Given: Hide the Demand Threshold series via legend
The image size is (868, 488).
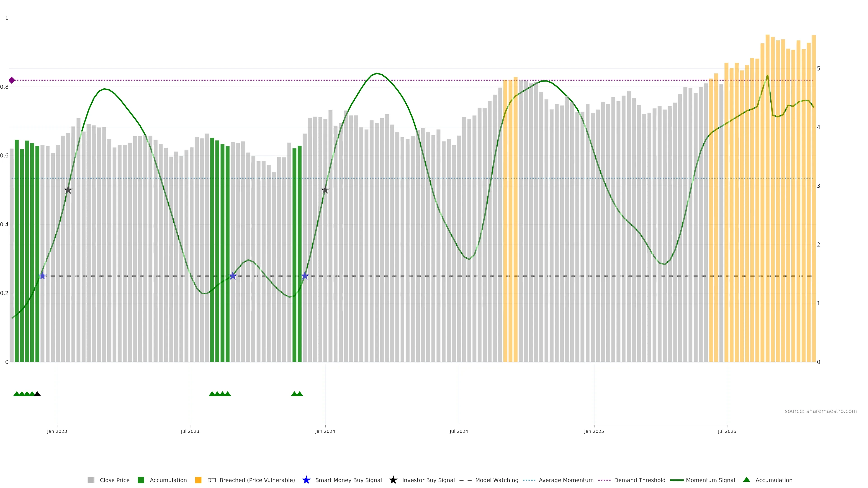Looking at the screenshot, I should coord(639,480).
